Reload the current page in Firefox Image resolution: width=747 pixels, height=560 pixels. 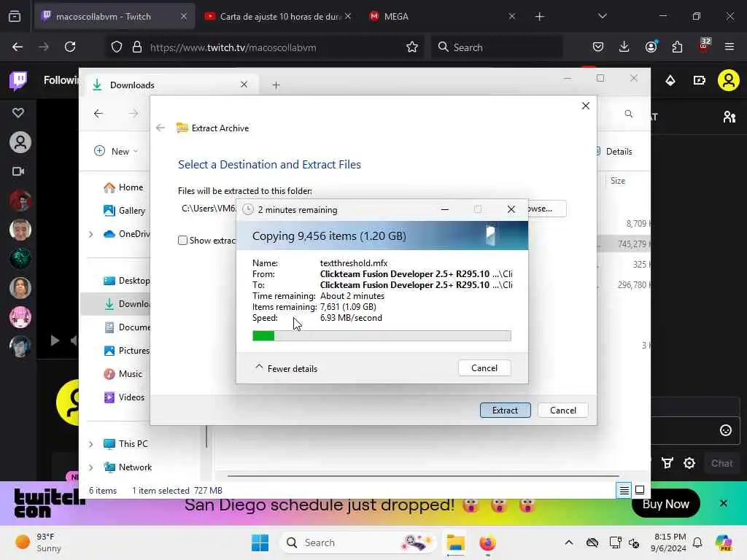point(70,47)
